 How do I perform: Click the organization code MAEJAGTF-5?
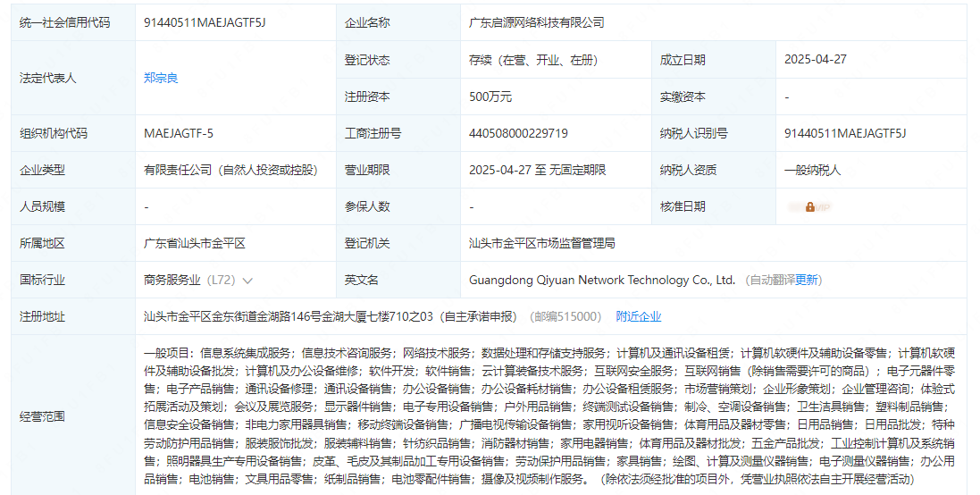pos(179,133)
